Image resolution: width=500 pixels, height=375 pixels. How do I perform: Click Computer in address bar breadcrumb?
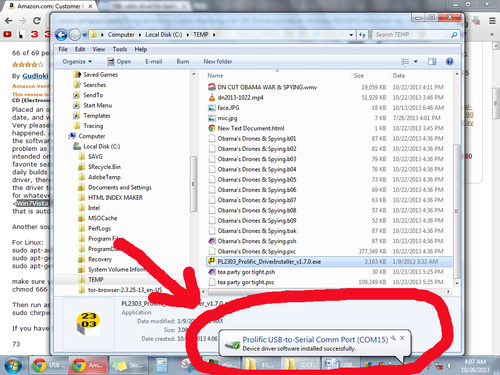121,35
